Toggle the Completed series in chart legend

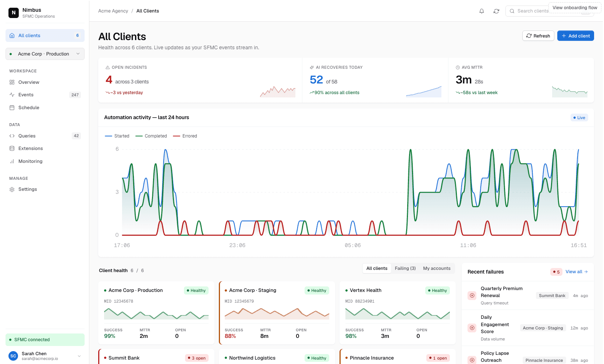click(151, 136)
